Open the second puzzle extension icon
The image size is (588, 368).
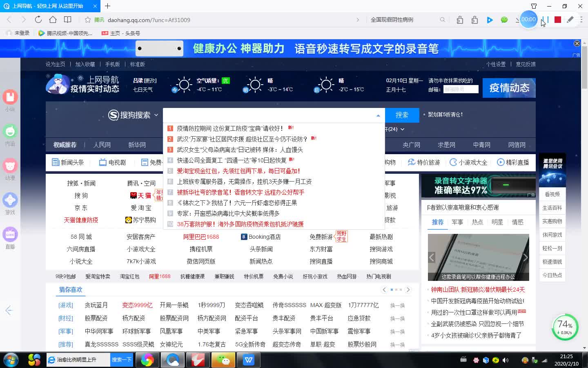click(x=474, y=20)
